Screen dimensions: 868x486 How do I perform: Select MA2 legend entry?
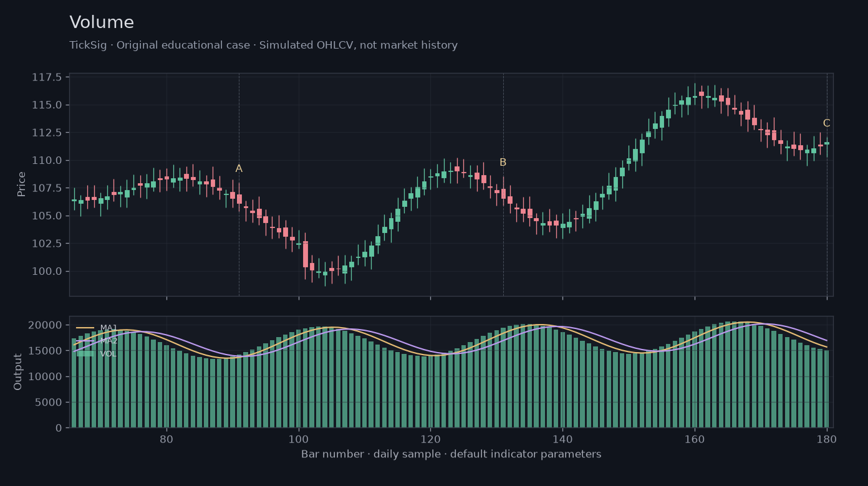pos(97,341)
